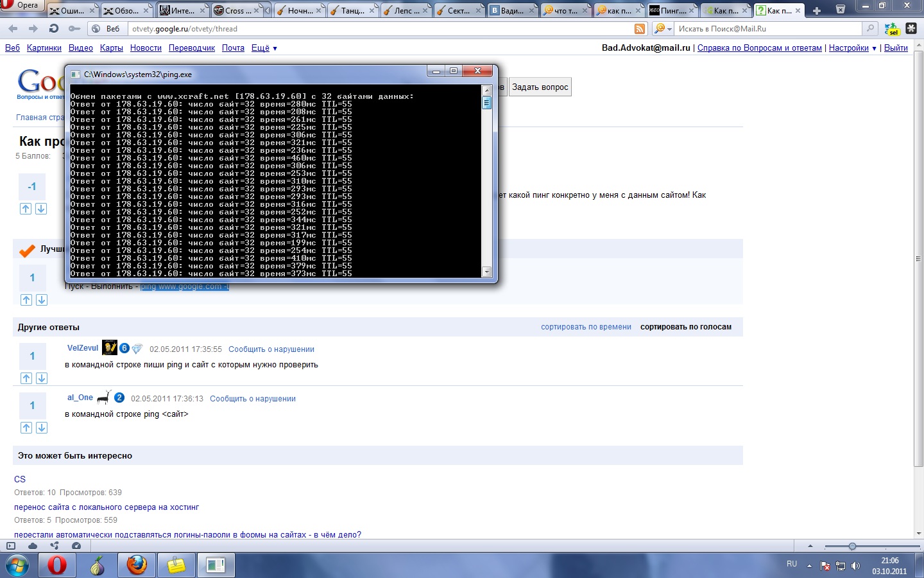Expand the 'Настройки' dropdown
The width and height of the screenshot is (924, 578).
[852, 48]
